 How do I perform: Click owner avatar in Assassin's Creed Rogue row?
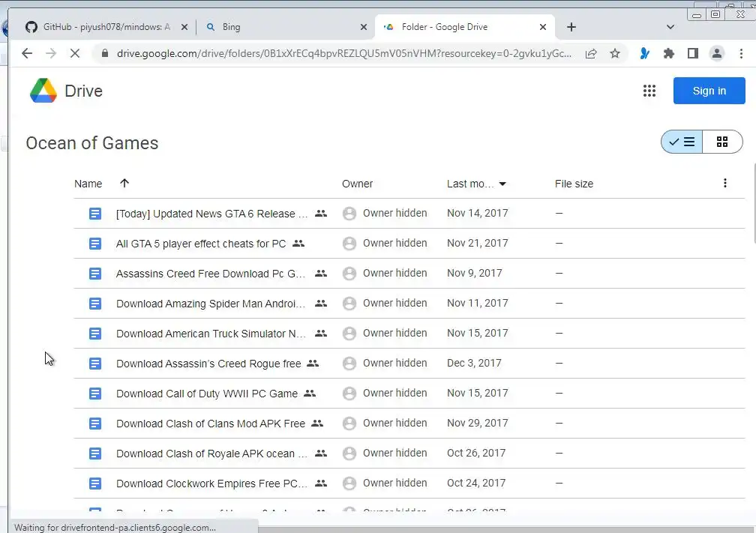(349, 364)
